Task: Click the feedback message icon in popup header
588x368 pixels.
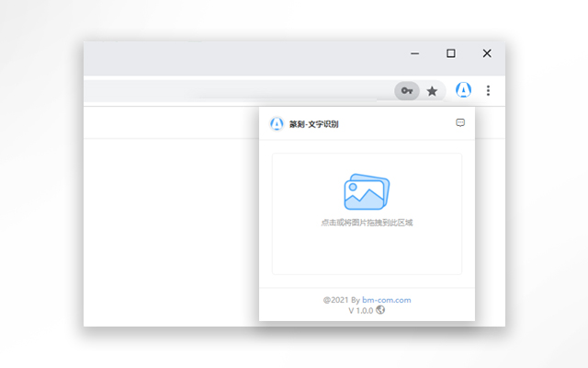Action: [x=460, y=123]
